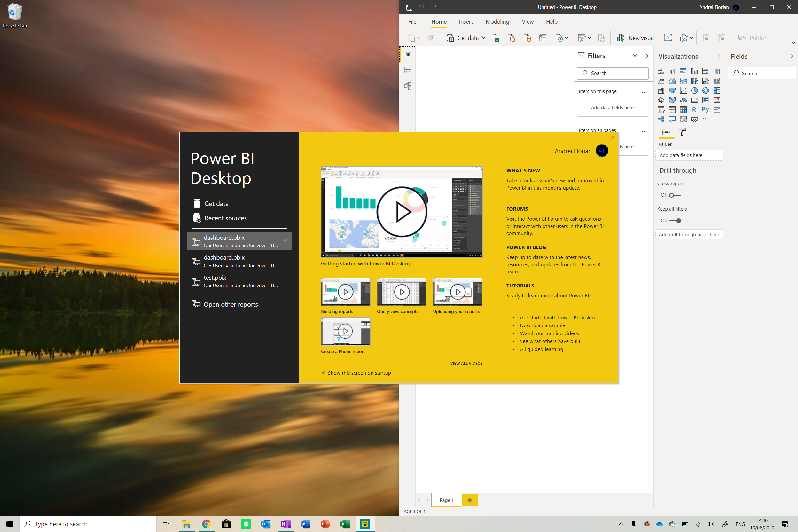
Task: Select the donut chart visualization
Action: (x=705, y=90)
